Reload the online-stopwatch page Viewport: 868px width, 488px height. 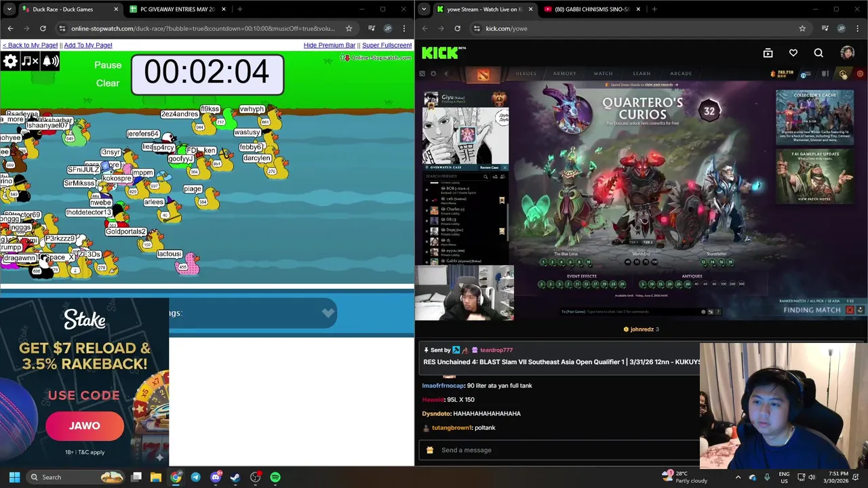click(x=43, y=28)
